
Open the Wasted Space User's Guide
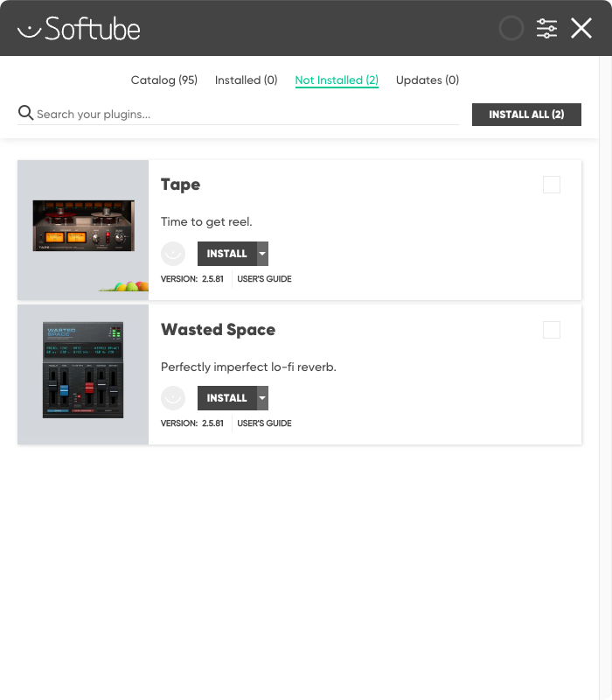point(264,423)
